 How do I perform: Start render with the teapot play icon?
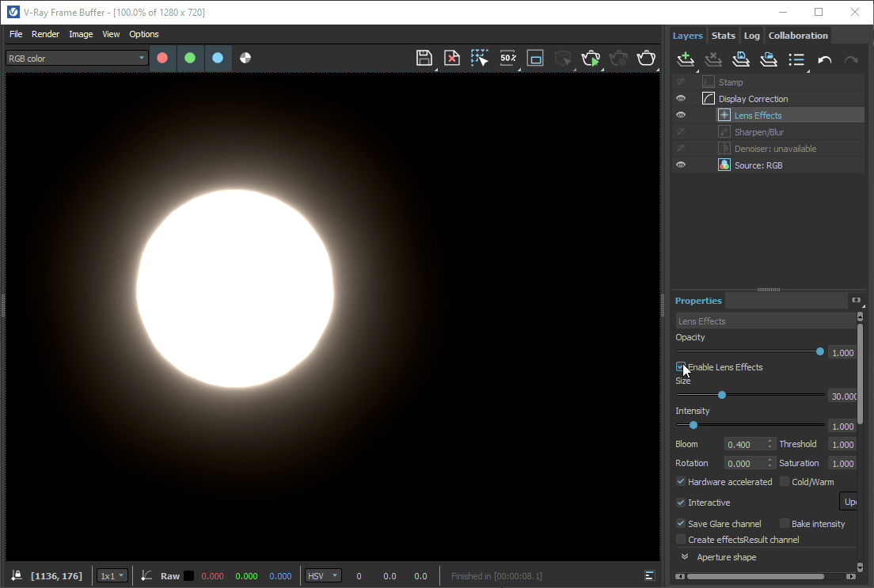point(591,58)
